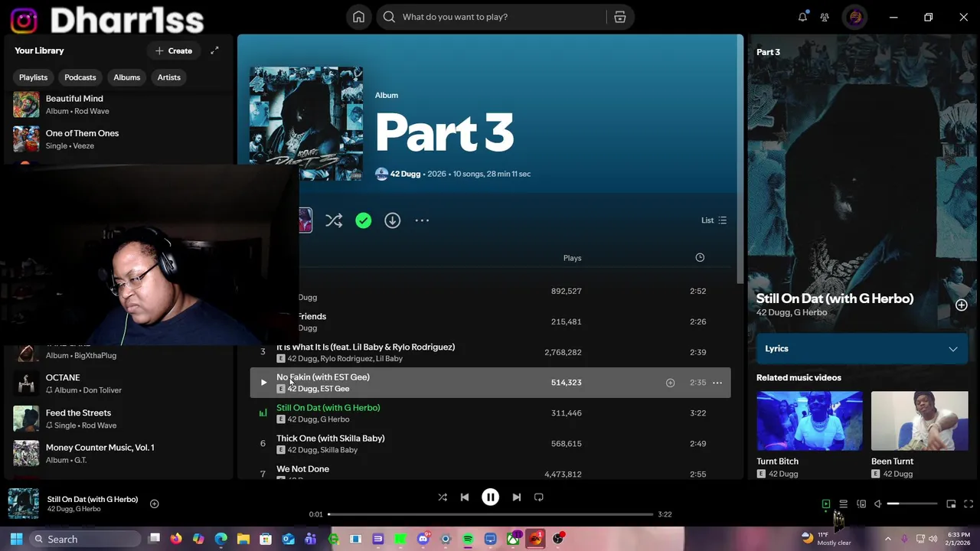Image resolution: width=980 pixels, height=551 pixels.
Task: Open Beautiful Mind album in library
Action: pos(119,105)
